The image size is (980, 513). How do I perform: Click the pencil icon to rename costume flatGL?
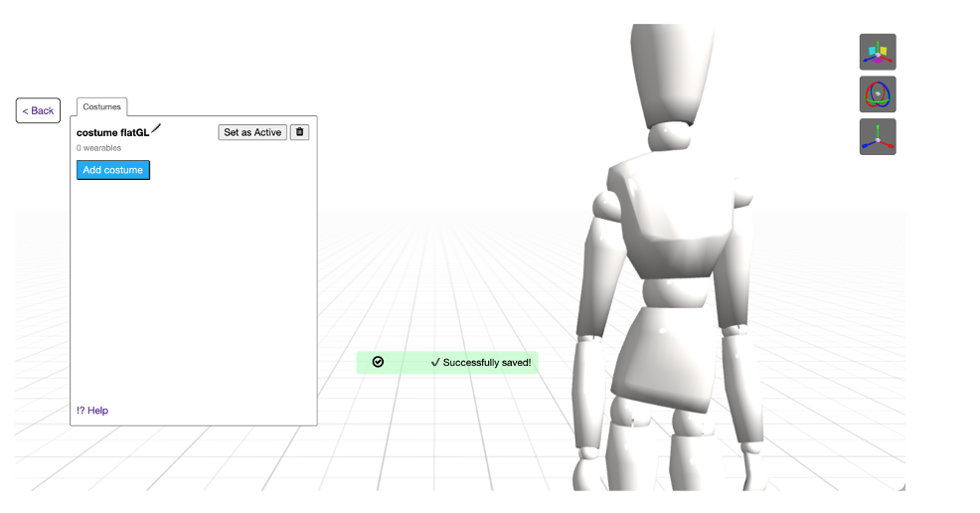point(156,128)
